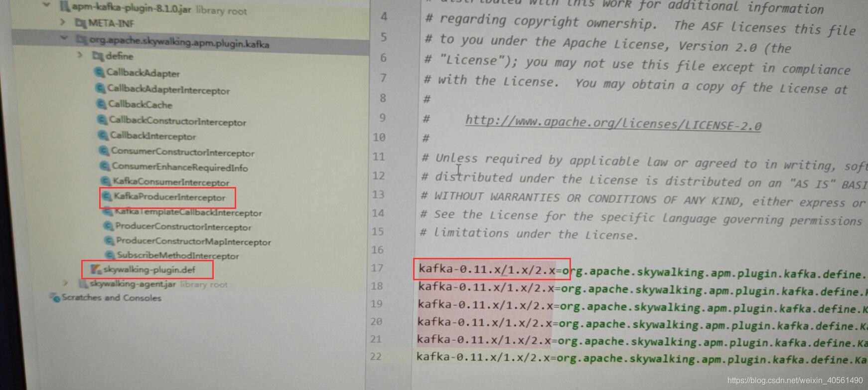Click the Scratches and Consoles icon
Screen dimensions: 868x390
(55, 297)
